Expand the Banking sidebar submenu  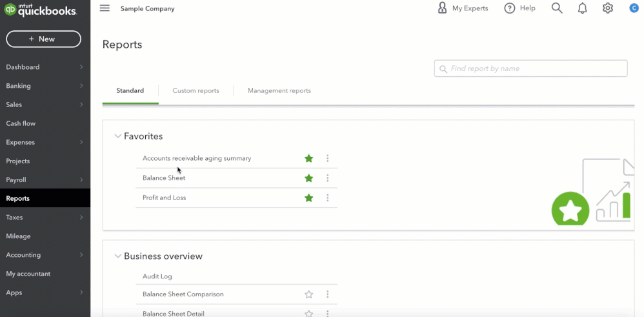pyautogui.click(x=81, y=86)
